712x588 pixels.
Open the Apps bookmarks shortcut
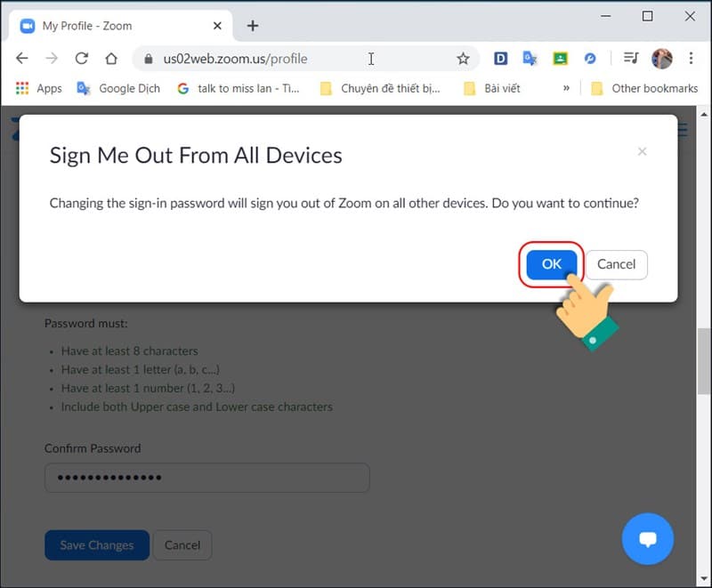(38, 88)
